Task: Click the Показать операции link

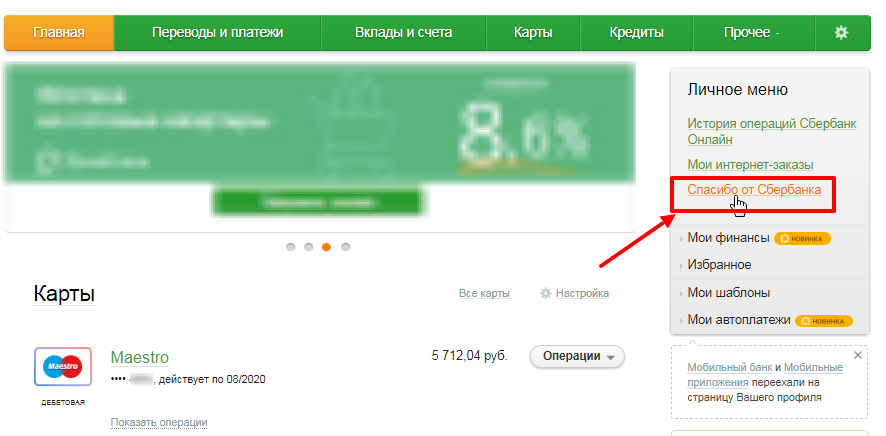Action: (159, 422)
